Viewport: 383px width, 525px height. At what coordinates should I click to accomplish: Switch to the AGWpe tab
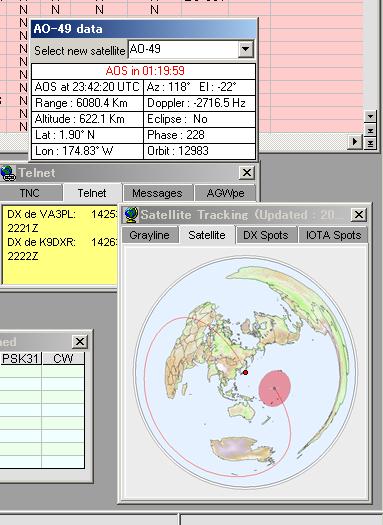tap(225, 193)
